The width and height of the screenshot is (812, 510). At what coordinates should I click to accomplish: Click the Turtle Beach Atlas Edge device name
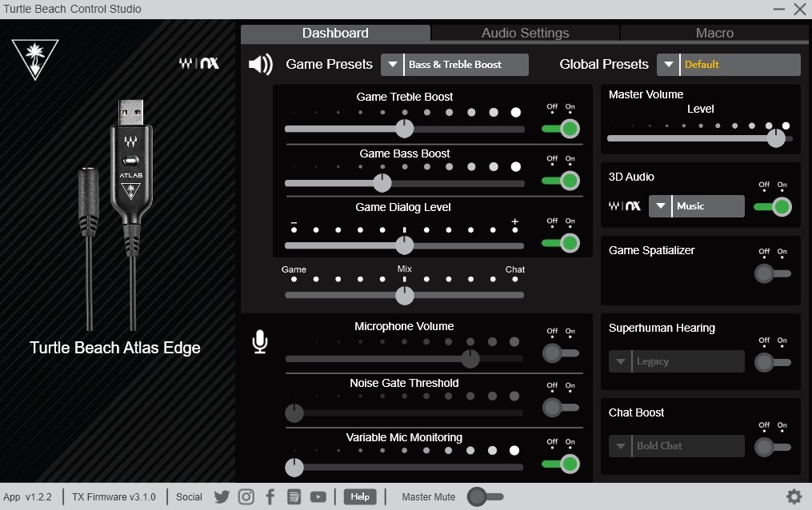pos(115,348)
